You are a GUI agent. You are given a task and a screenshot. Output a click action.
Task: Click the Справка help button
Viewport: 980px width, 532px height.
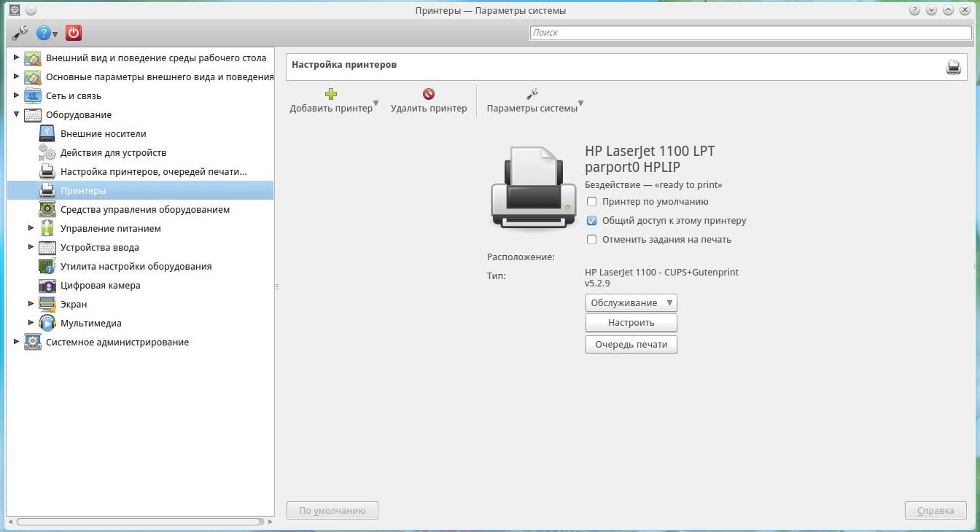coord(936,511)
